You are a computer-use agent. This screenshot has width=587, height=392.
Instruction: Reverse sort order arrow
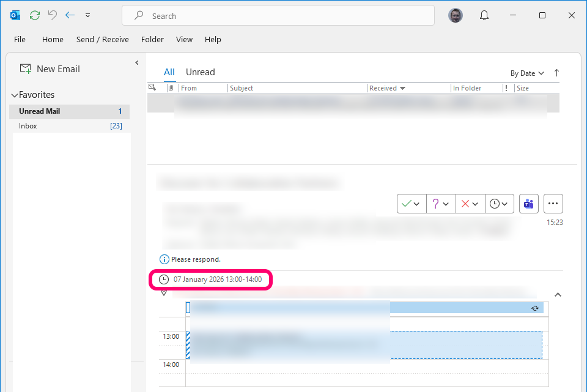pyautogui.click(x=556, y=73)
